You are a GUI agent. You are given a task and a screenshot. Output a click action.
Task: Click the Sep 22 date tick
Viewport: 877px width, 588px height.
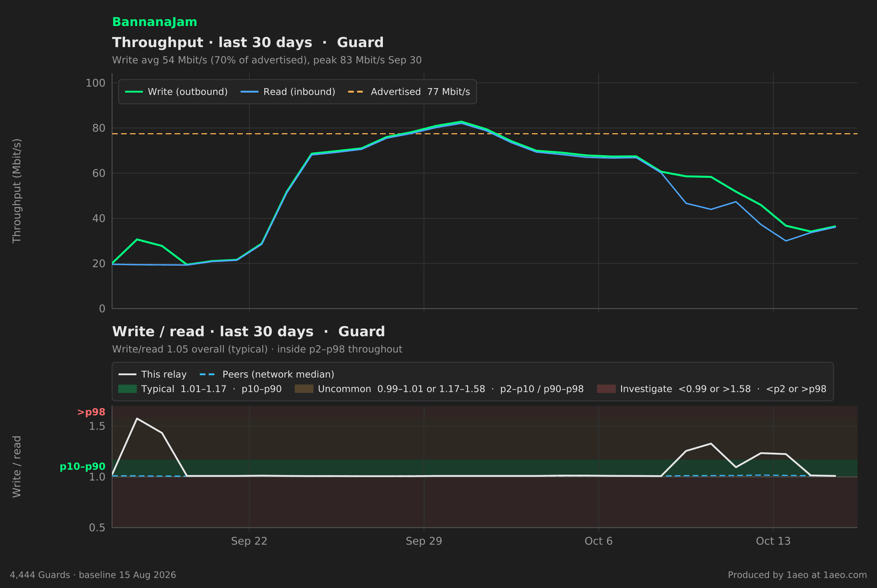[249, 541]
